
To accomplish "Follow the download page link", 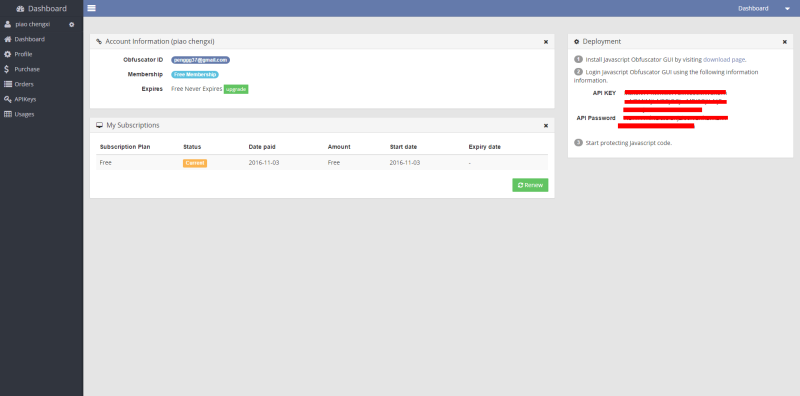I will 724,59.
